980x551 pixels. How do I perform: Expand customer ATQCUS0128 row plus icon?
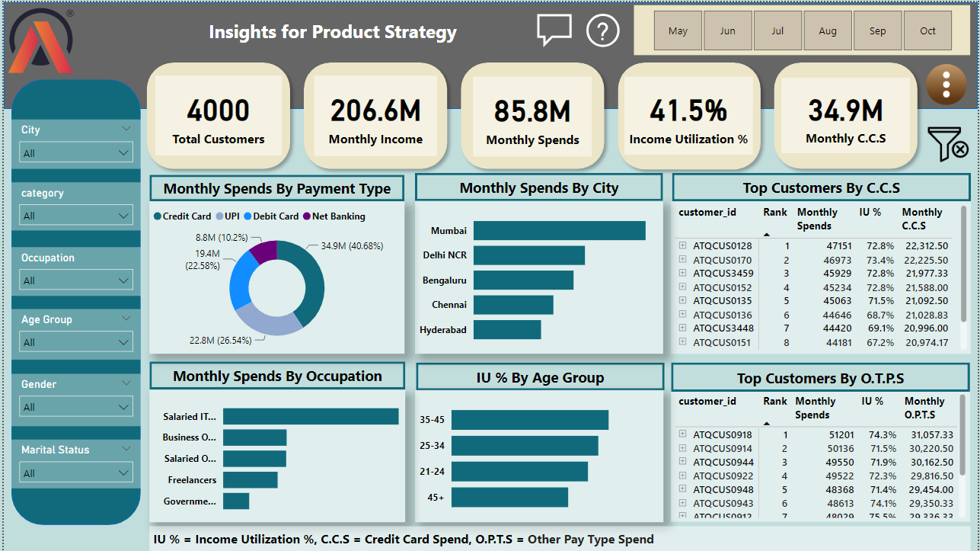tap(683, 245)
